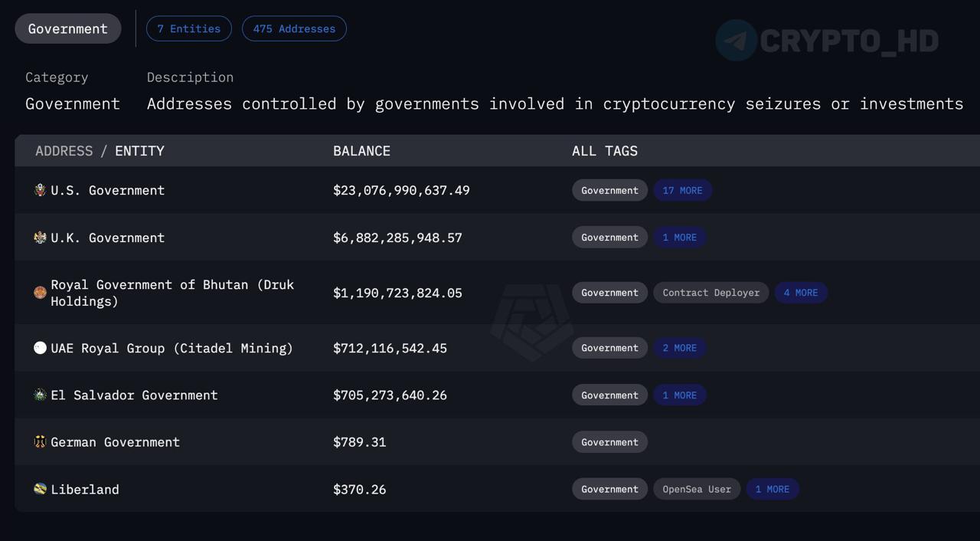Open the El Salvador Government entity link
This screenshot has width=980, height=541.
point(134,395)
